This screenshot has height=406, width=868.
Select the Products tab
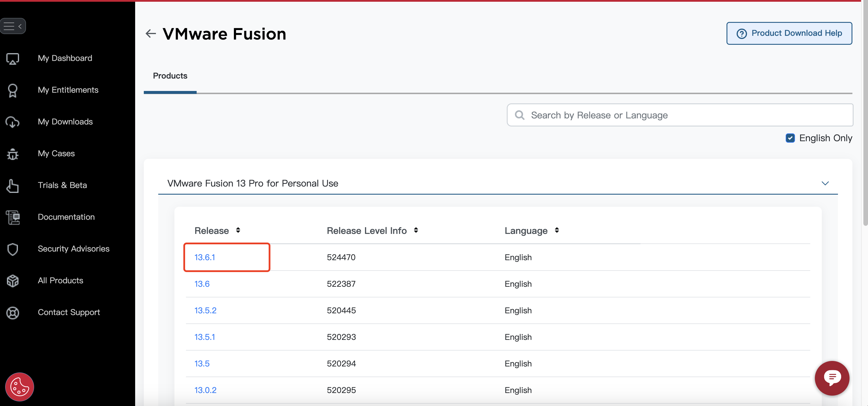(x=170, y=75)
